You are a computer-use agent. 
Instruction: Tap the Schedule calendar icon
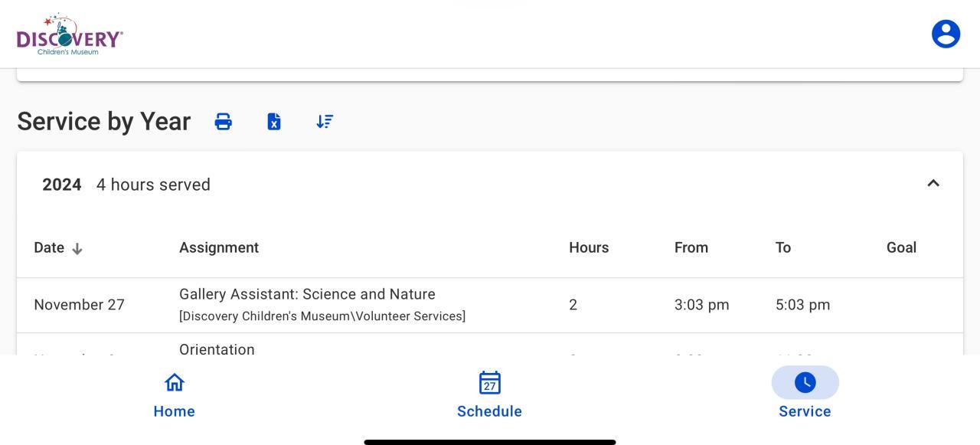pyautogui.click(x=490, y=382)
